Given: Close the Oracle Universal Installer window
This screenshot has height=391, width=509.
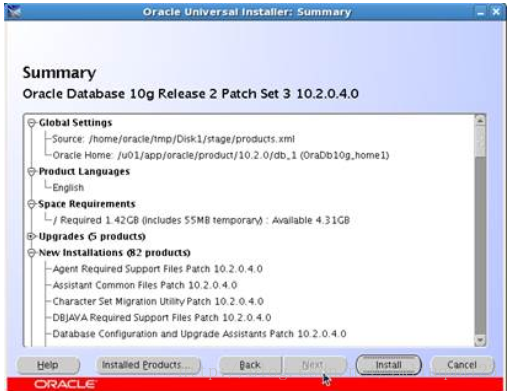Looking at the screenshot, I should click(x=496, y=12).
